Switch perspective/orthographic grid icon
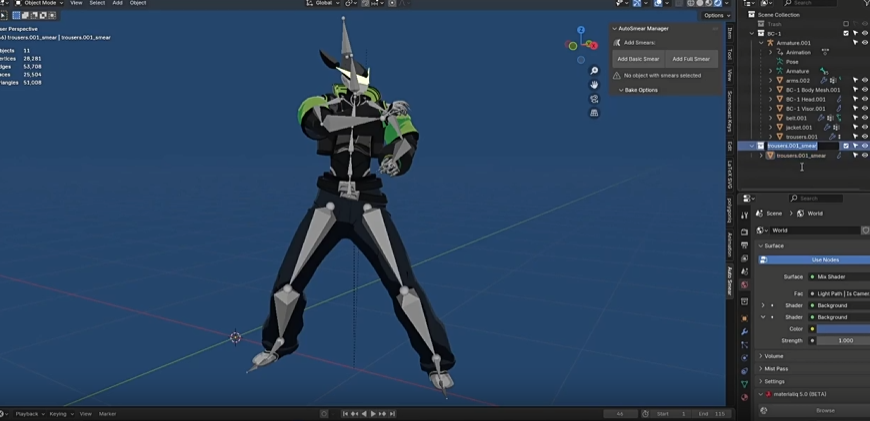Image resolution: width=870 pixels, height=421 pixels. click(594, 113)
